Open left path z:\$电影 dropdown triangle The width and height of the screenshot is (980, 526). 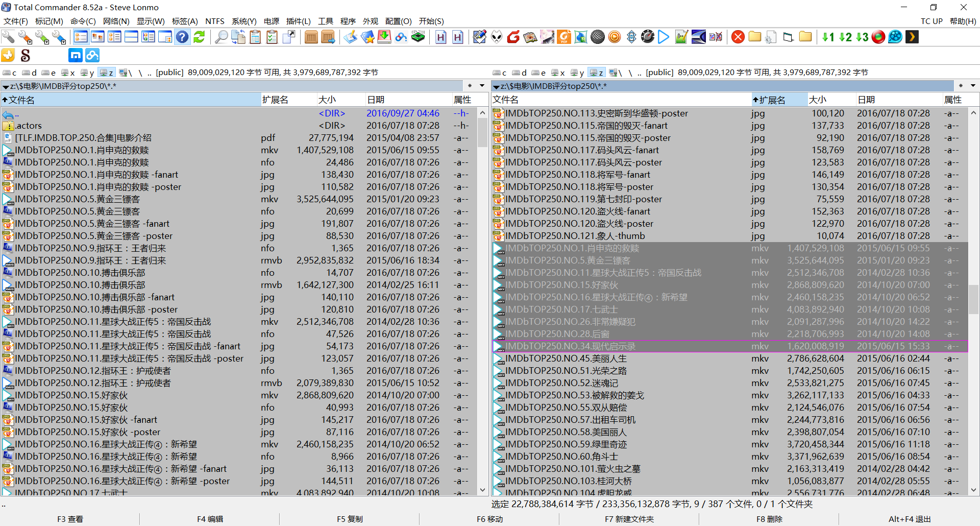pos(6,87)
